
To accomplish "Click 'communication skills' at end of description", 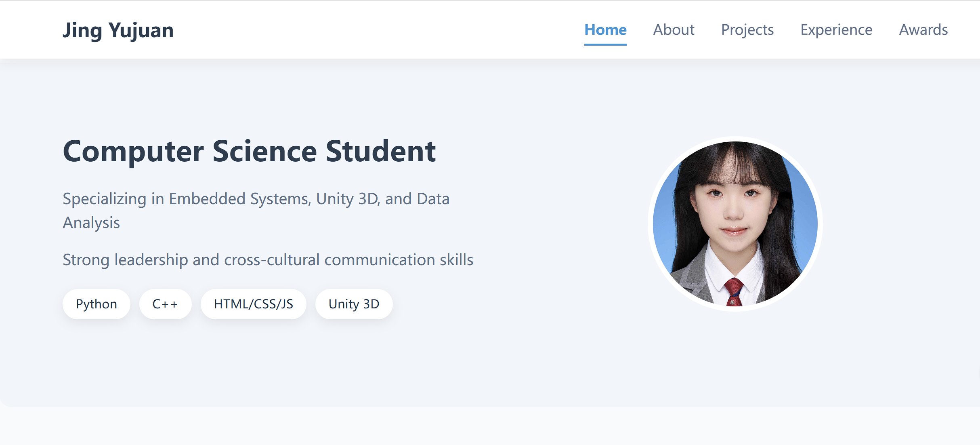I will 399,260.
